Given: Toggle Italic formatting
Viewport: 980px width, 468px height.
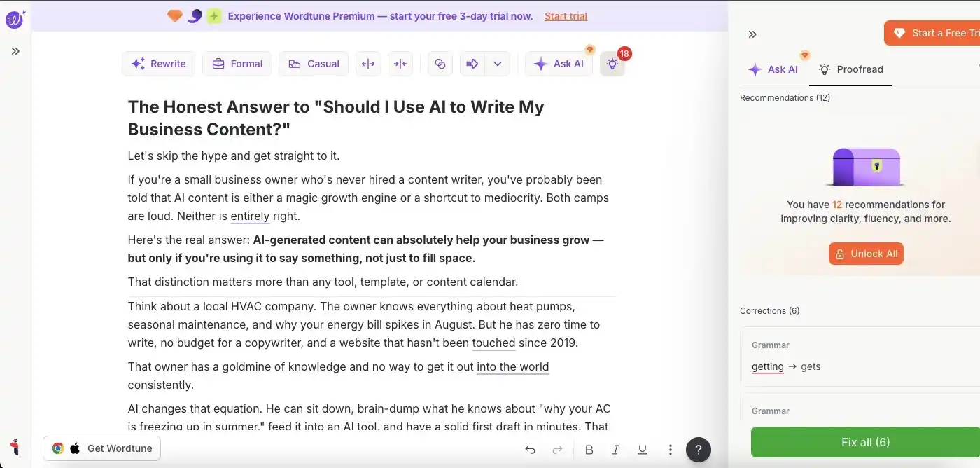Looking at the screenshot, I should coord(616,450).
